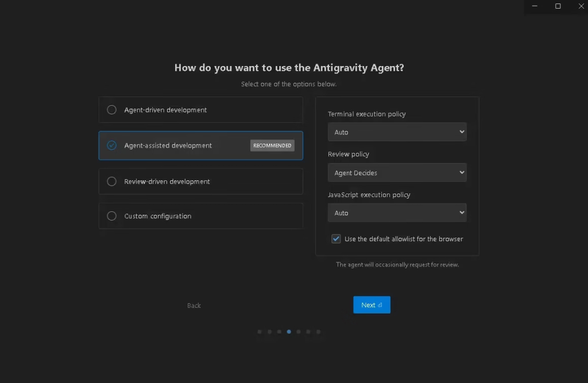The width and height of the screenshot is (588, 383).
Task: Open the Terminal execution policy dropdown
Action: [x=397, y=132]
